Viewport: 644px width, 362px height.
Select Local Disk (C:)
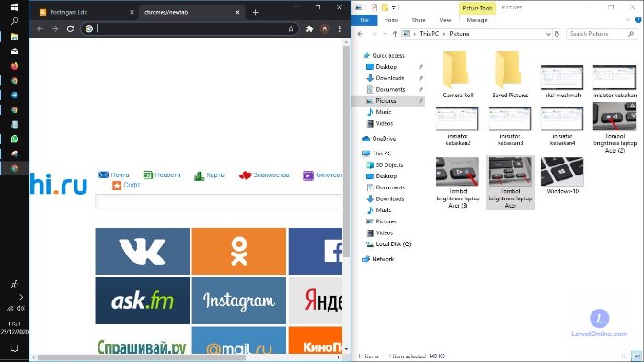pos(394,243)
